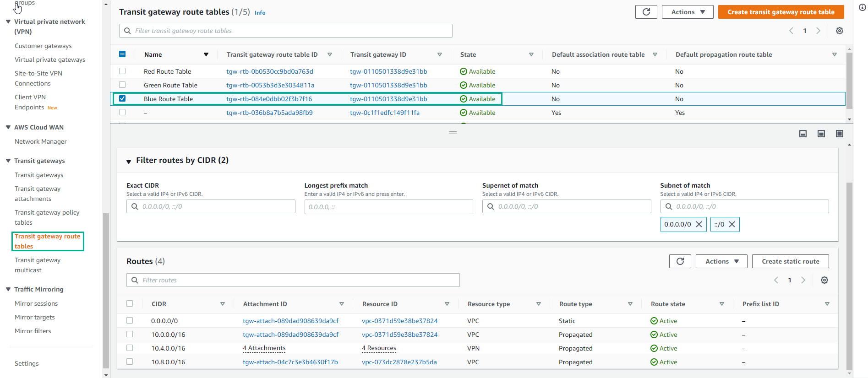868x378 pixels.
Task: Open the route tables Actions dropdown
Action: coord(688,12)
